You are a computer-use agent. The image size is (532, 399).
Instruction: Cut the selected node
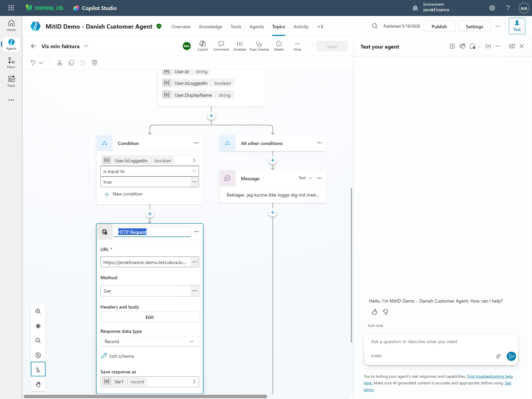pos(60,63)
